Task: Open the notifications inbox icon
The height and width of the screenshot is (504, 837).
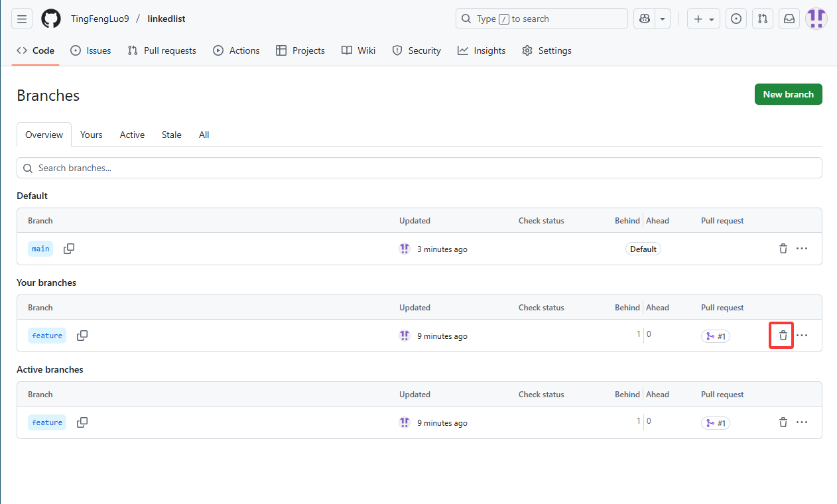Action: [789, 19]
